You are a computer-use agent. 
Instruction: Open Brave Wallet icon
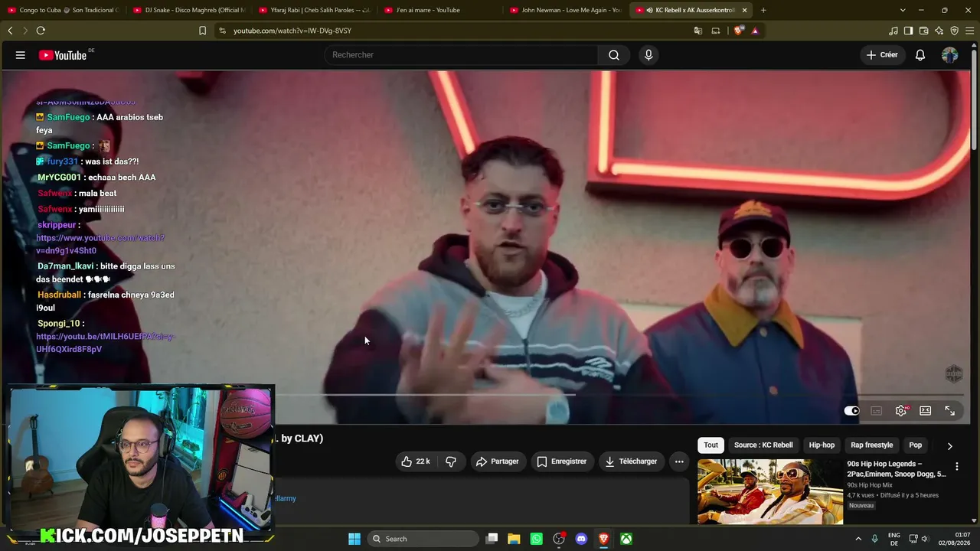coord(923,31)
